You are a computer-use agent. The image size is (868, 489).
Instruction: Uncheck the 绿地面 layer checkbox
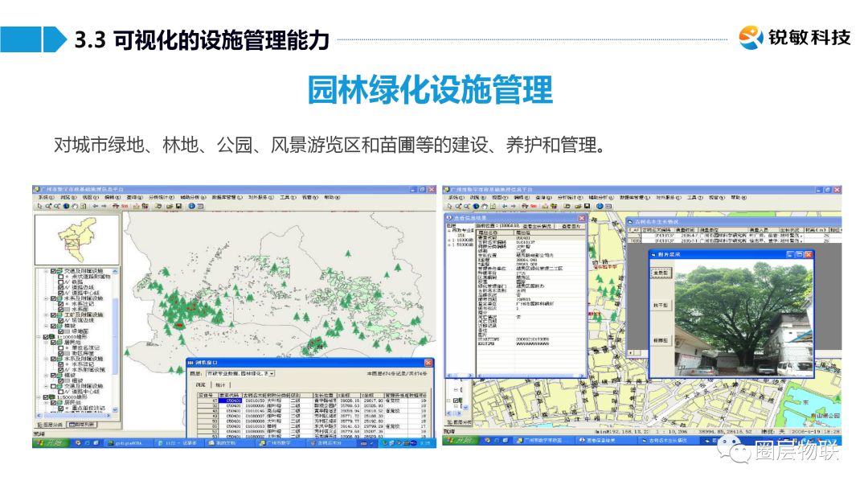point(61,331)
